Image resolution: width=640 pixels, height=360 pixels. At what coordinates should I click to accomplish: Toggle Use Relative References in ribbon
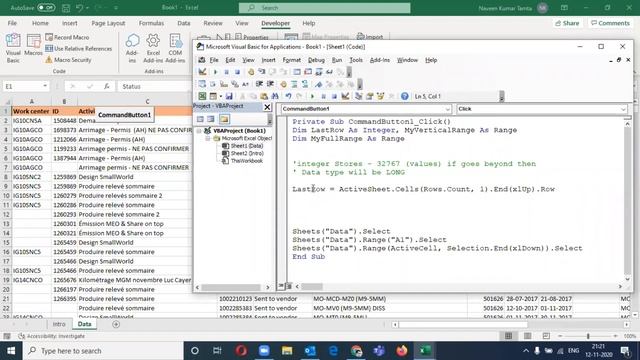pos(78,49)
